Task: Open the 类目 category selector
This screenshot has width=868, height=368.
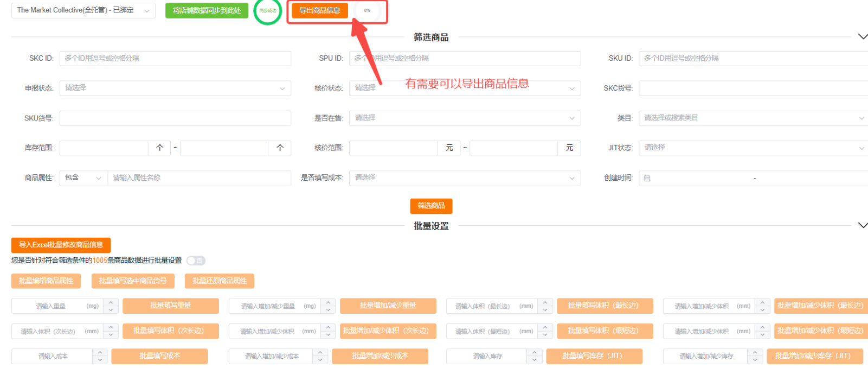Action: point(754,118)
